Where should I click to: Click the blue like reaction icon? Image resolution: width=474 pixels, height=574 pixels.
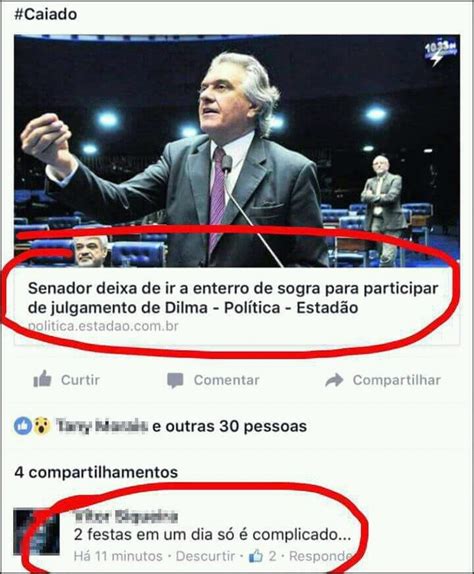(23, 426)
